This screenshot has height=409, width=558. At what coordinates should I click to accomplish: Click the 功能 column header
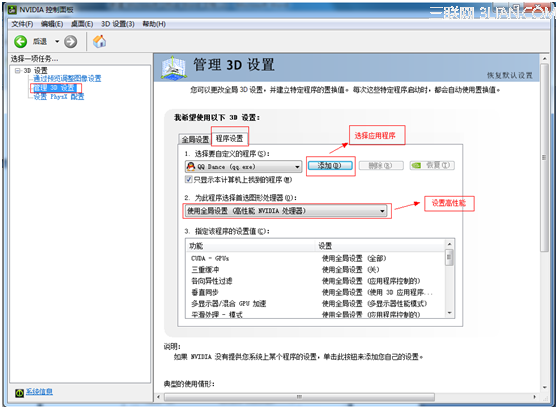[251, 246]
